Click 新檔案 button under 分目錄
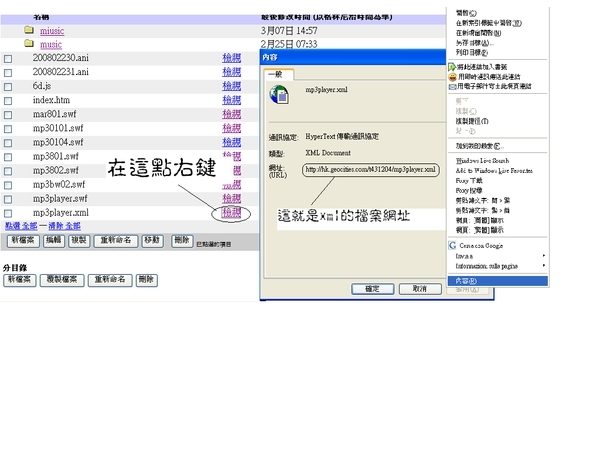This screenshot has height=450, width=600. point(20,280)
